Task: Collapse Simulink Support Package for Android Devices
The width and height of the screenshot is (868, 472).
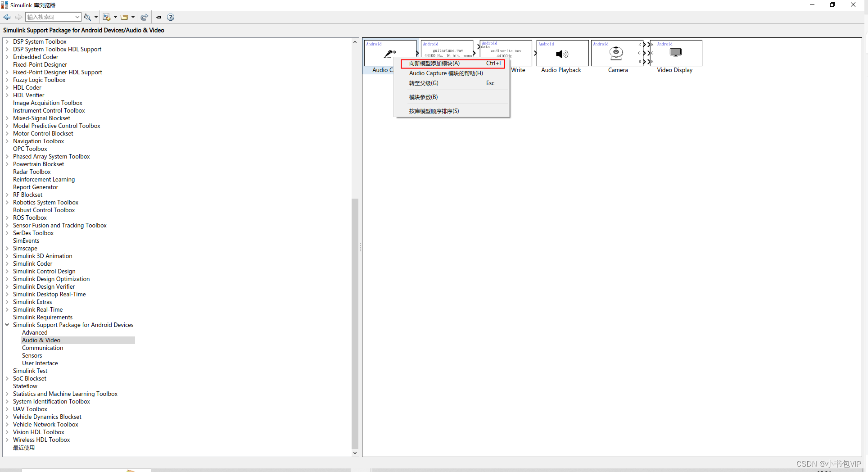Action: click(x=7, y=325)
